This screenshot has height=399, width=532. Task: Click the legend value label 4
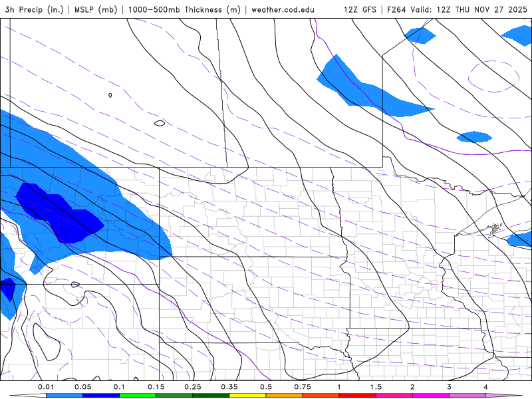tap(486, 387)
